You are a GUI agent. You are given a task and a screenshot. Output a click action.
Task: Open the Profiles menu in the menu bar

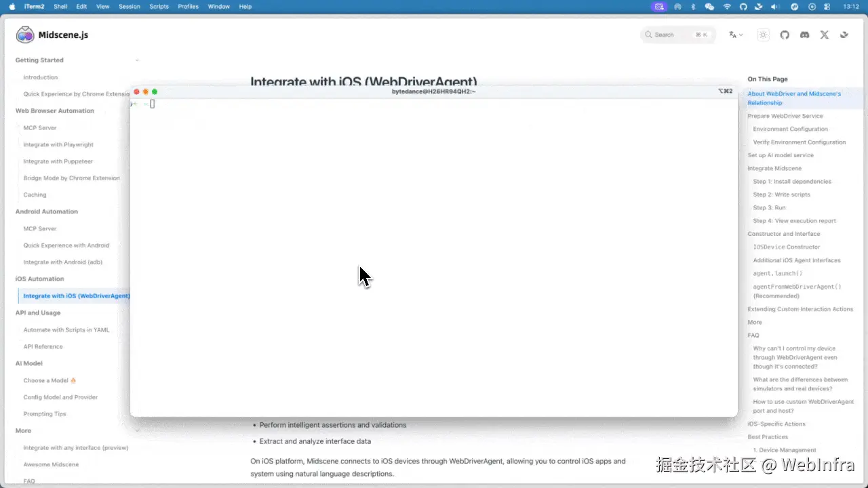click(x=188, y=6)
